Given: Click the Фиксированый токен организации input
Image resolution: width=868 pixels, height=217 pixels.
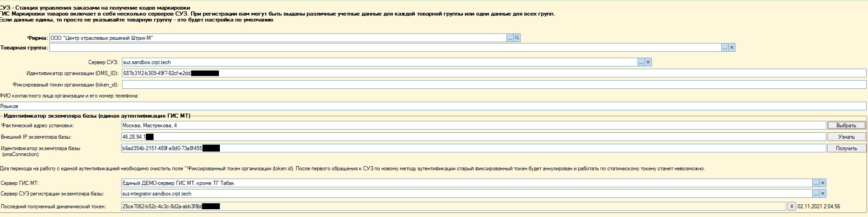Looking at the screenshot, I should click(x=494, y=85).
